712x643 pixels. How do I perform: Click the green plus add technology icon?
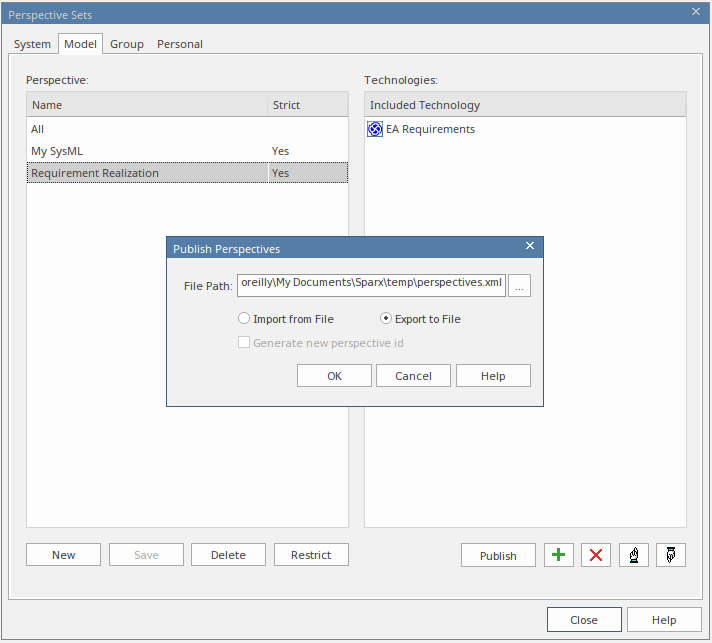(x=559, y=555)
